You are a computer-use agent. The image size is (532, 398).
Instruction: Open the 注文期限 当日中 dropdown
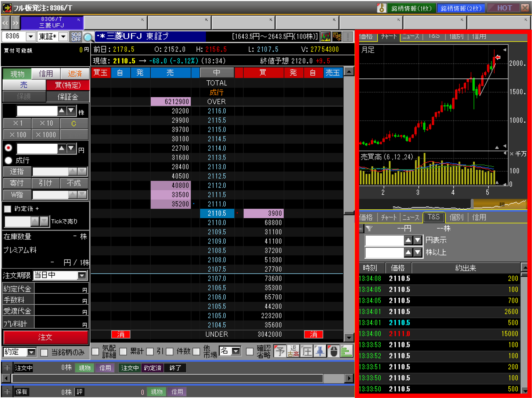(82, 275)
